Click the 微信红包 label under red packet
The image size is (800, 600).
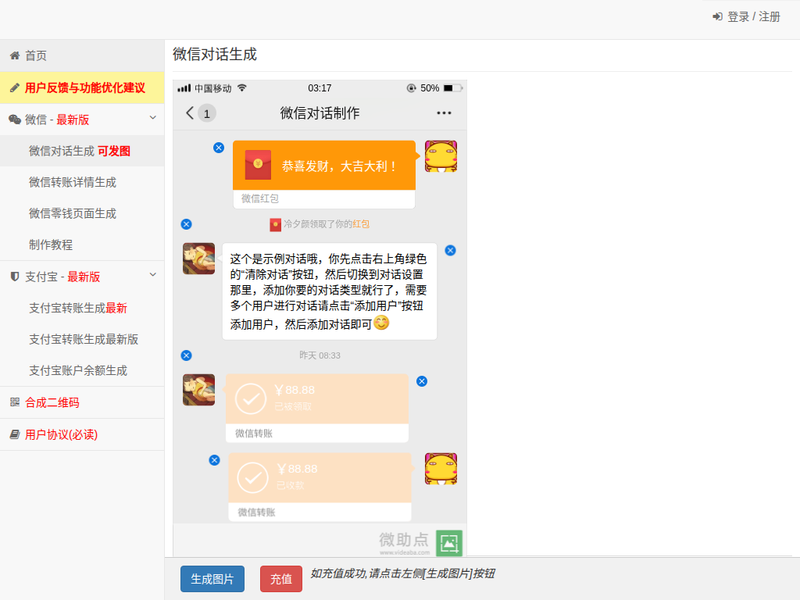click(260, 198)
